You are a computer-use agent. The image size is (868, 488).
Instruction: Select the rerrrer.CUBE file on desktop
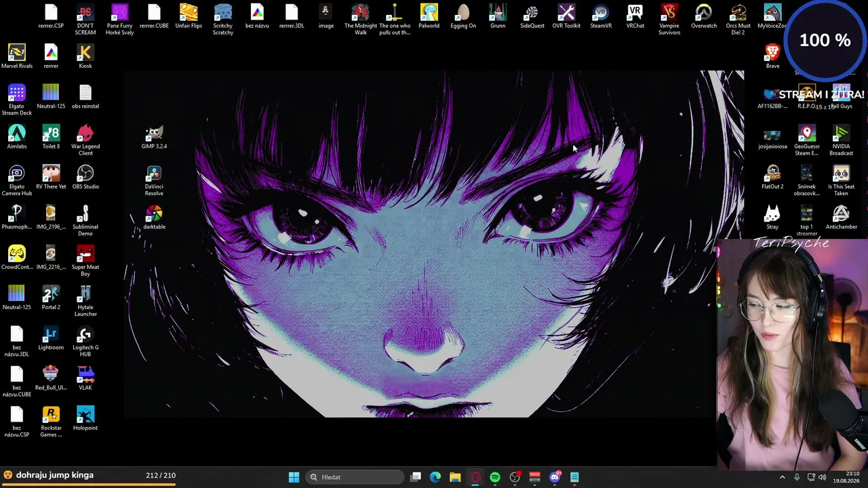[x=154, y=17]
